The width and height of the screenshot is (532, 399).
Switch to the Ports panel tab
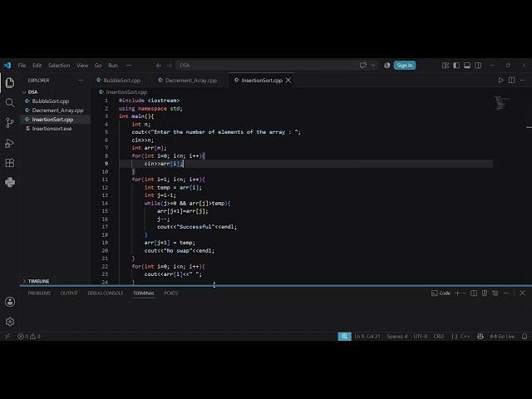click(x=171, y=293)
